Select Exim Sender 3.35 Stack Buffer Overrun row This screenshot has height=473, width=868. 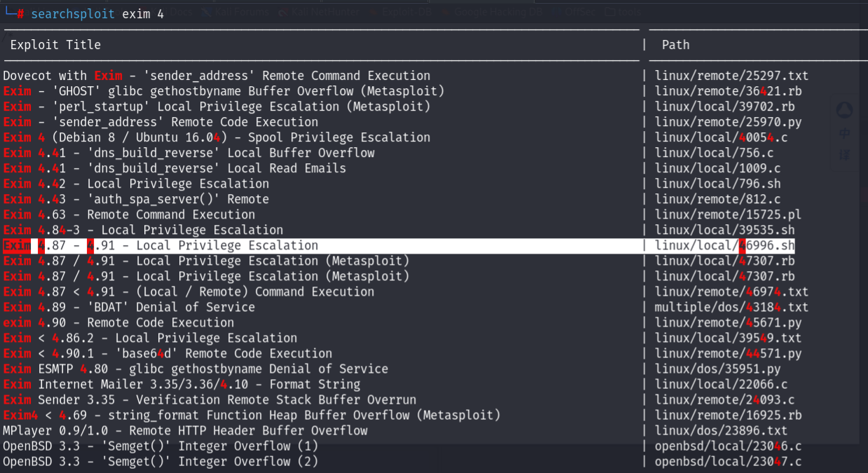209,399
